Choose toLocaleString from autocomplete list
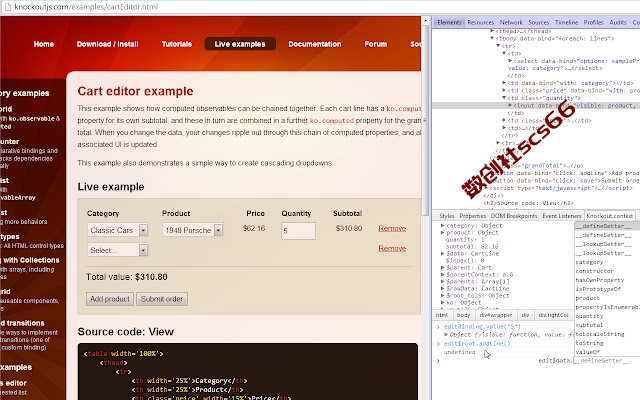This screenshot has height=400, width=640. (x=600, y=334)
